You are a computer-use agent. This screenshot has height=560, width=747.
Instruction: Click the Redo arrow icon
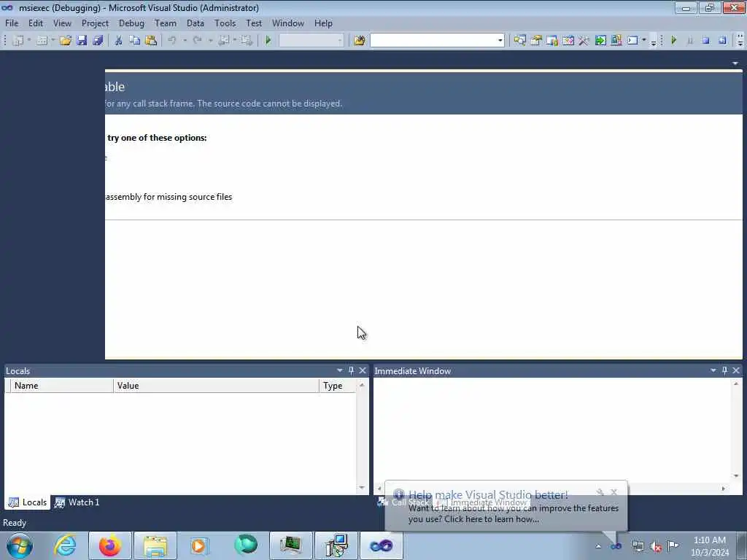(x=197, y=41)
